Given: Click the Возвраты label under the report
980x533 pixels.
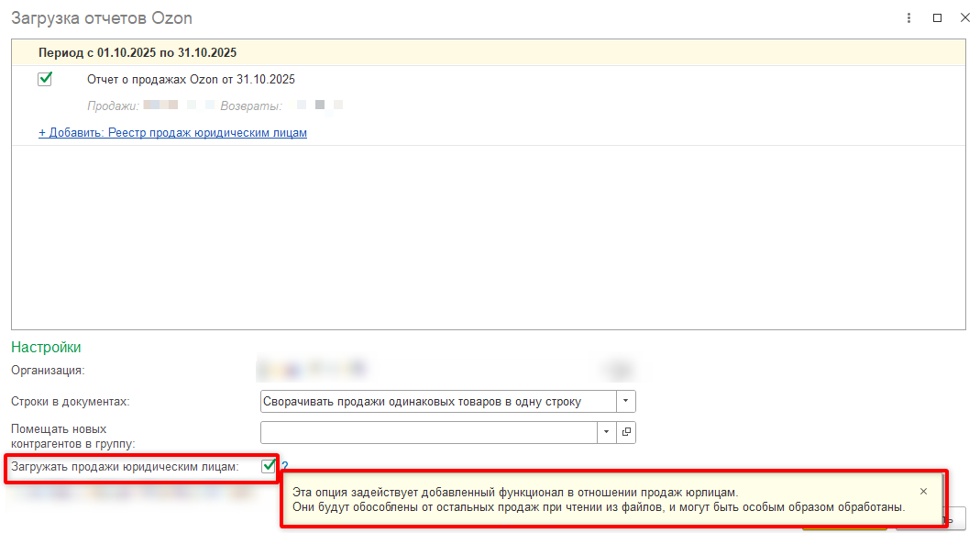Looking at the screenshot, I should point(250,106).
